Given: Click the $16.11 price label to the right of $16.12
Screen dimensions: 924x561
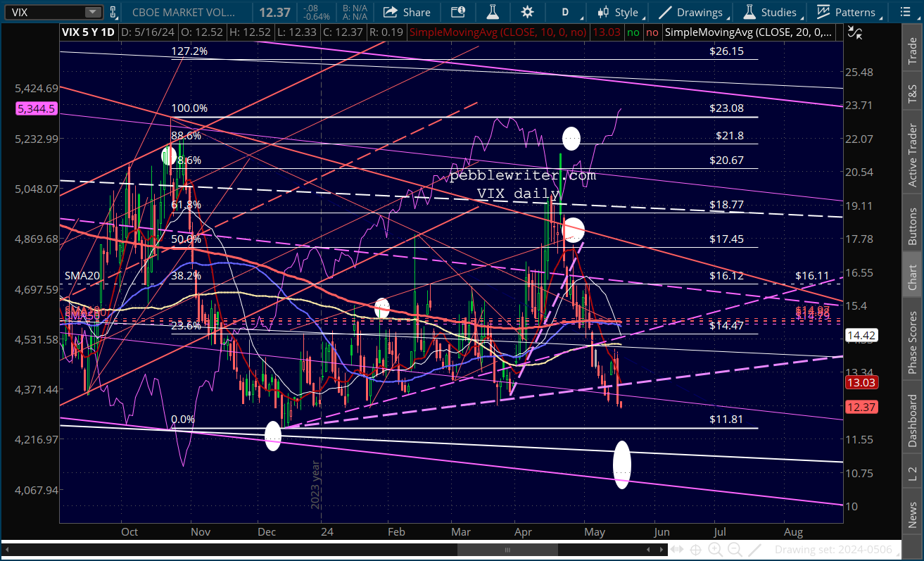Looking at the screenshot, I should tap(812, 276).
